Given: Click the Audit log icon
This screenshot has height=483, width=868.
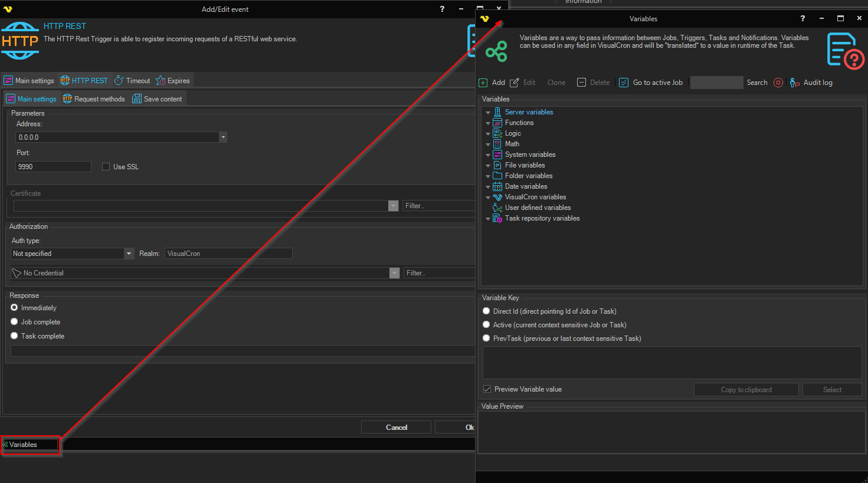Looking at the screenshot, I should pyautogui.click(x=795, y=83).
